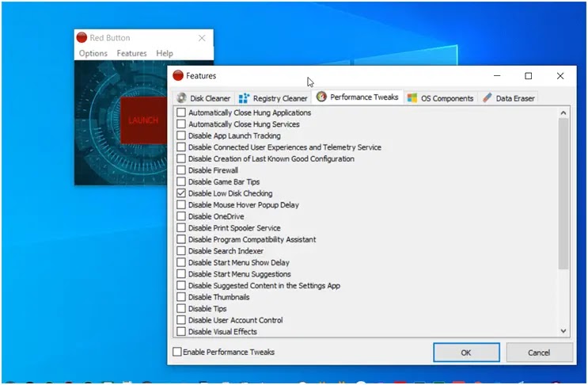Click the Red Button window title icon
This screenshot has width=588, height=385.
click(x=82, y=37)
